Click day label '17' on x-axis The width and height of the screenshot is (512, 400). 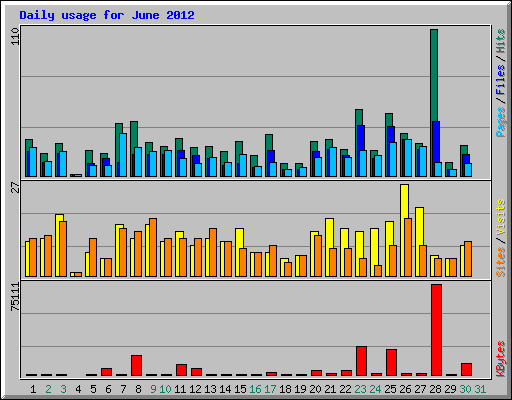coord(270,389)
